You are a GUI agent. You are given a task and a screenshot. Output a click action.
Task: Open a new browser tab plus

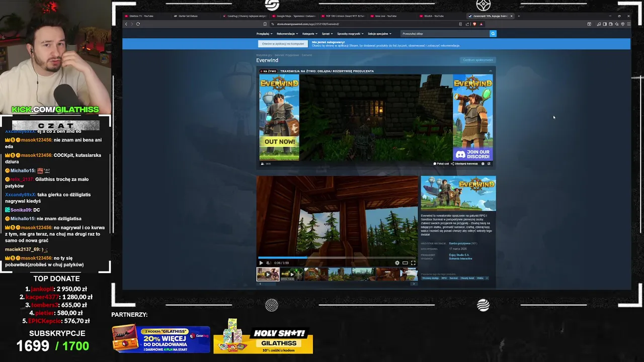coord(519,16)
